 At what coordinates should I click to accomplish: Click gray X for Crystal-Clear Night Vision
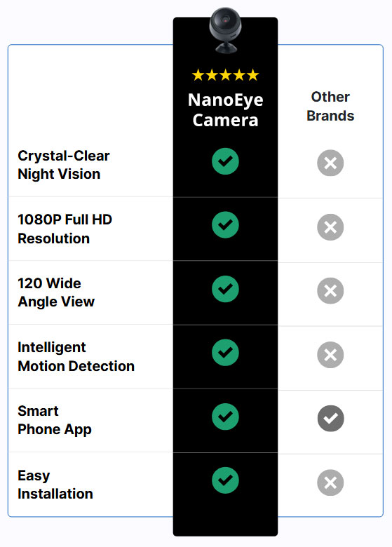tap(330, 163)
